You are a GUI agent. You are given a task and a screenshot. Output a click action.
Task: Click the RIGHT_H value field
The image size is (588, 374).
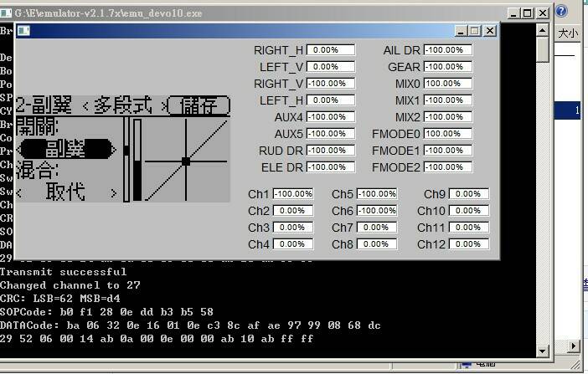(x=331, y=50)
